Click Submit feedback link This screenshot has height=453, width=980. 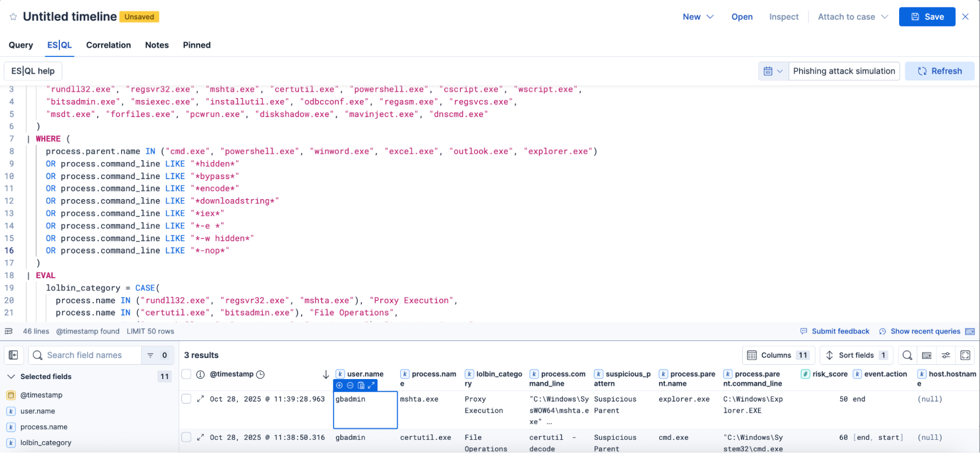click(x=835, y=332)
